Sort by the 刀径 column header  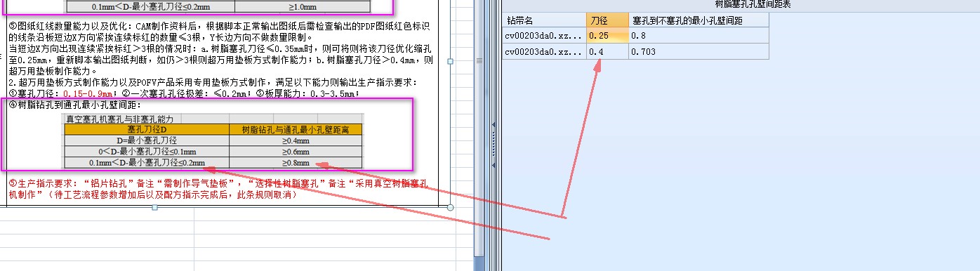607,20
